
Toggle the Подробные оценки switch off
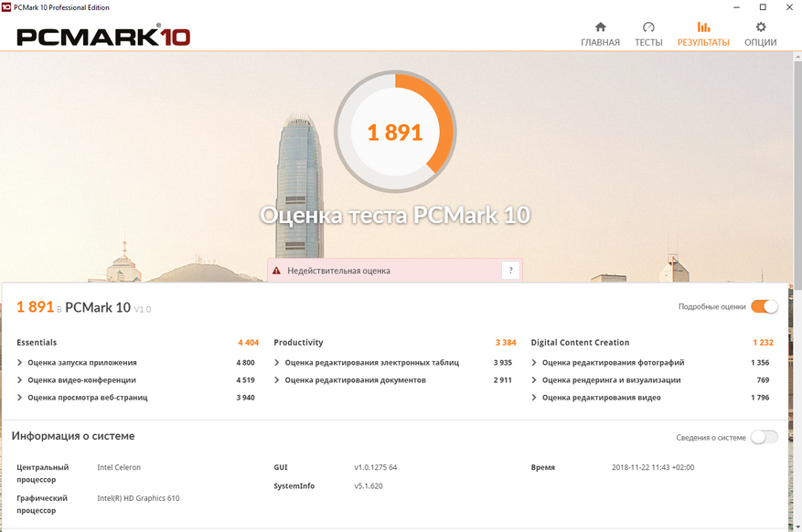pyautogui.click(x=764, y=307)
